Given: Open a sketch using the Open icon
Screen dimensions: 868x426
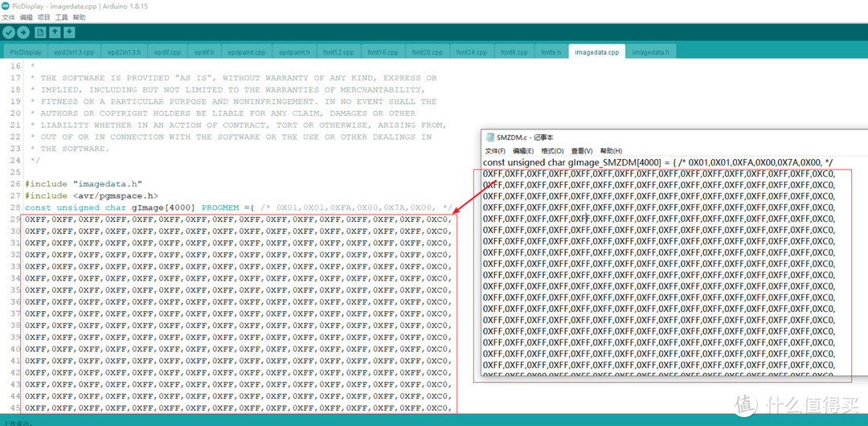Looking at the screenshot, I should [55, 32].
